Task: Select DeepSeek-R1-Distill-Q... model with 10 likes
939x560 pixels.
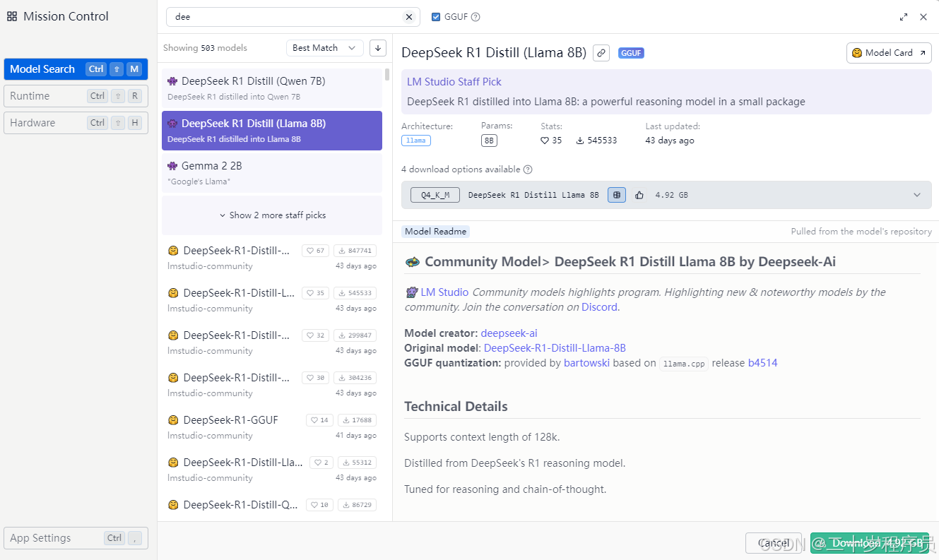Action: point(272,507)
